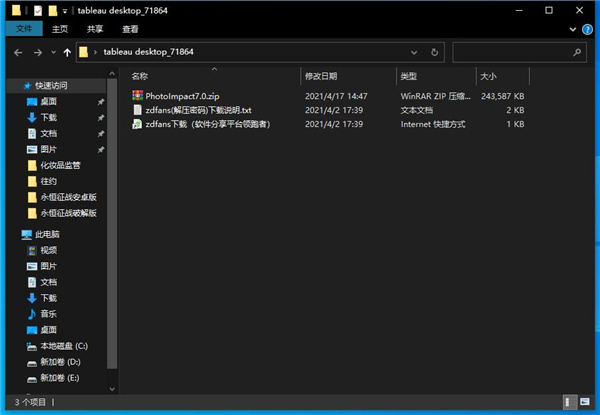Switch to details view in status bar
This screenshot has width=600, height=415.
568,402
